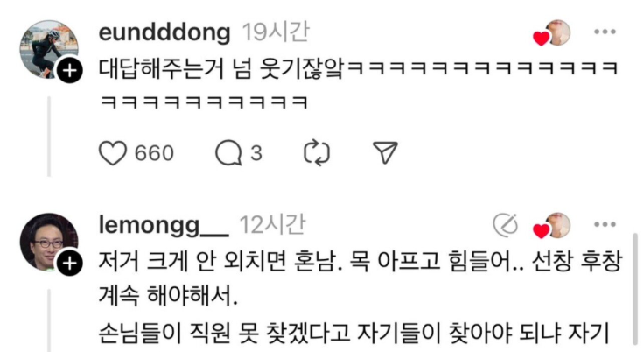This screenshot has height=352, width=644.
Task: Visit eundddong username link
Action: (x=164, y=32)
